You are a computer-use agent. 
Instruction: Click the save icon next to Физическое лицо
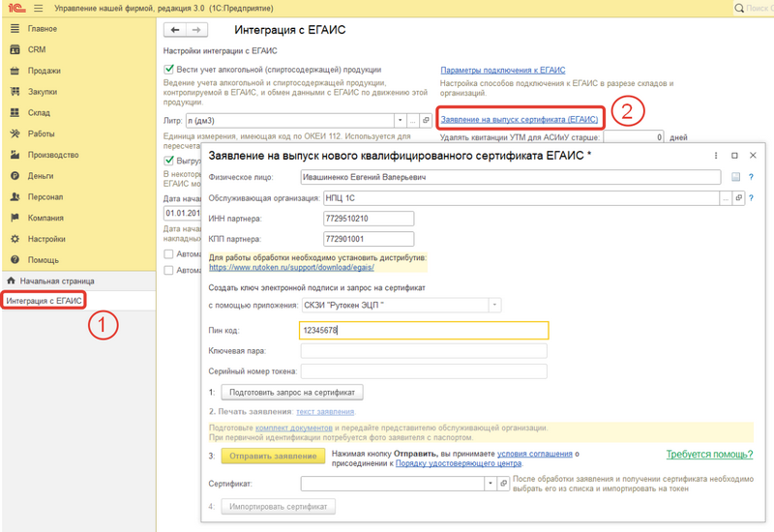735,177
